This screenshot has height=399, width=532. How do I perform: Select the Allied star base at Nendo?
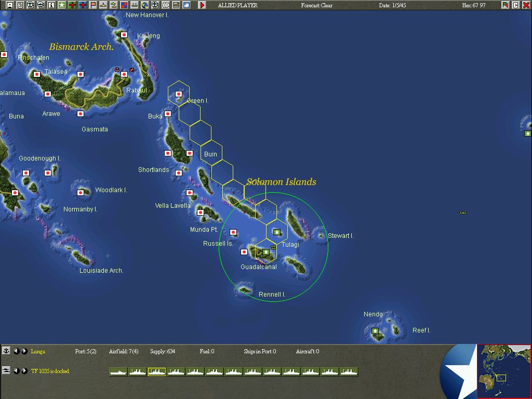375,331
